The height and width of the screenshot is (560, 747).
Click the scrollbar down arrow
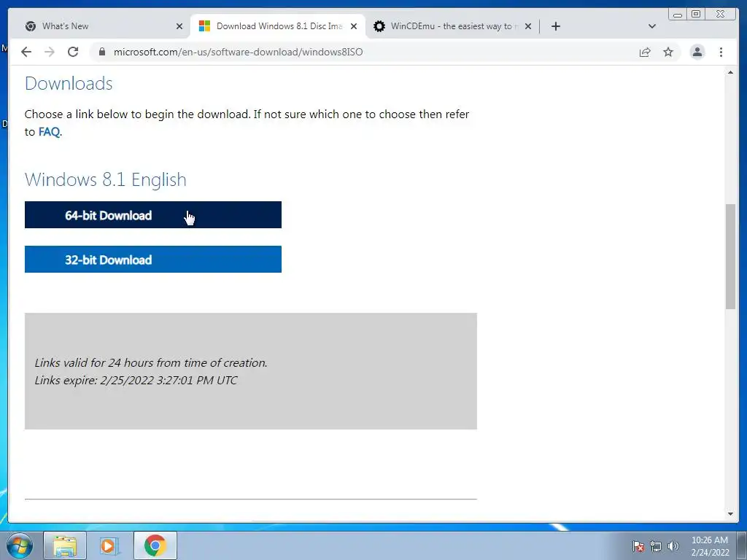(x=730, y=514)
